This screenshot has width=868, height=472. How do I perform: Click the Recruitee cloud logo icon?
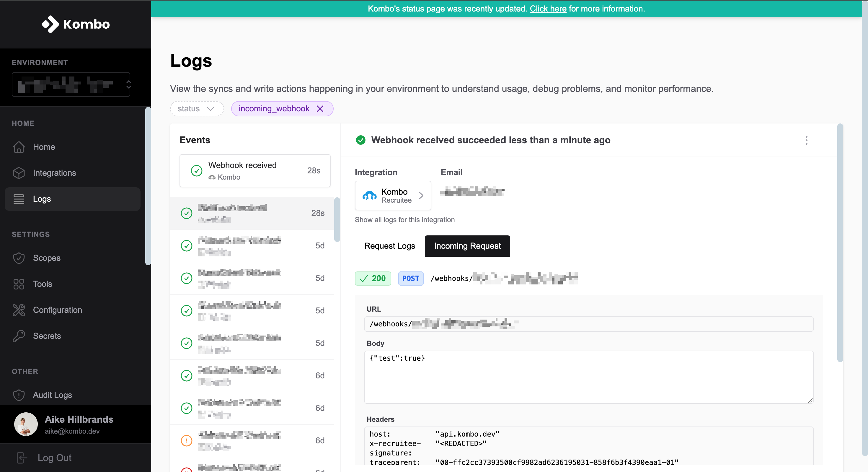(369, 196)
